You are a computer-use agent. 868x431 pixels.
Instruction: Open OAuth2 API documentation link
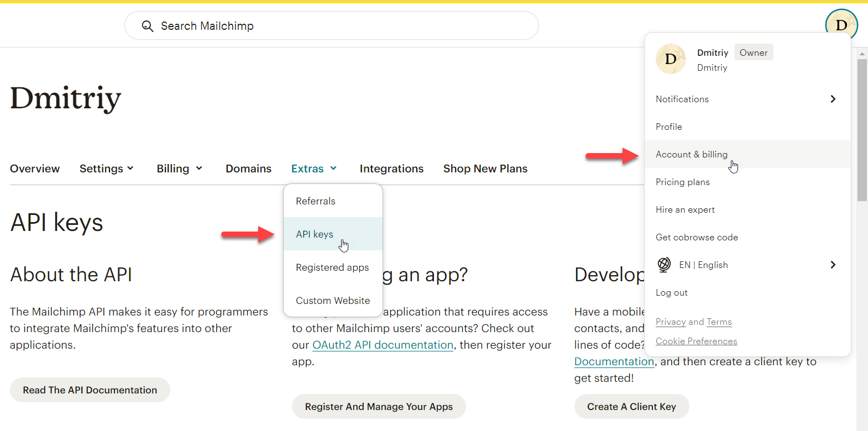click(x=383, y=345)
